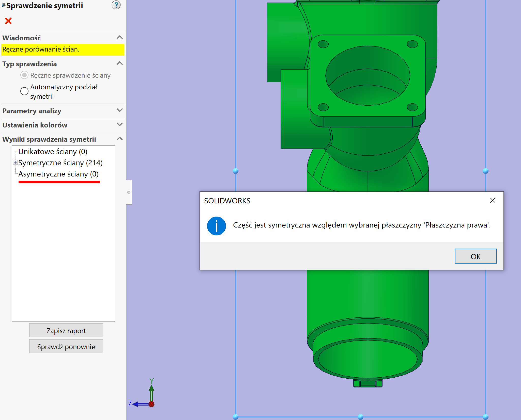521x420 pixels.
Task: Select Symetryczne ściany (214) entry
Action: click(60, 163)
